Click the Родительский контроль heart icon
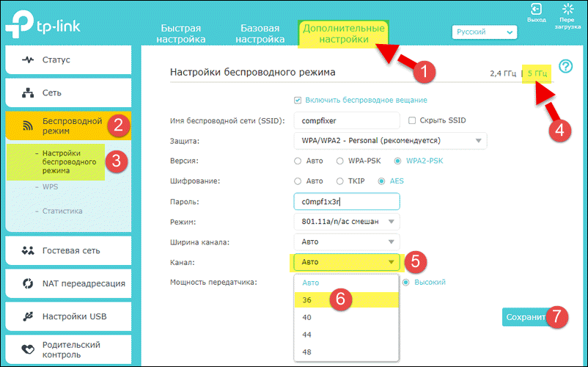This screenshot has width=588, height=367. (28, 349)
